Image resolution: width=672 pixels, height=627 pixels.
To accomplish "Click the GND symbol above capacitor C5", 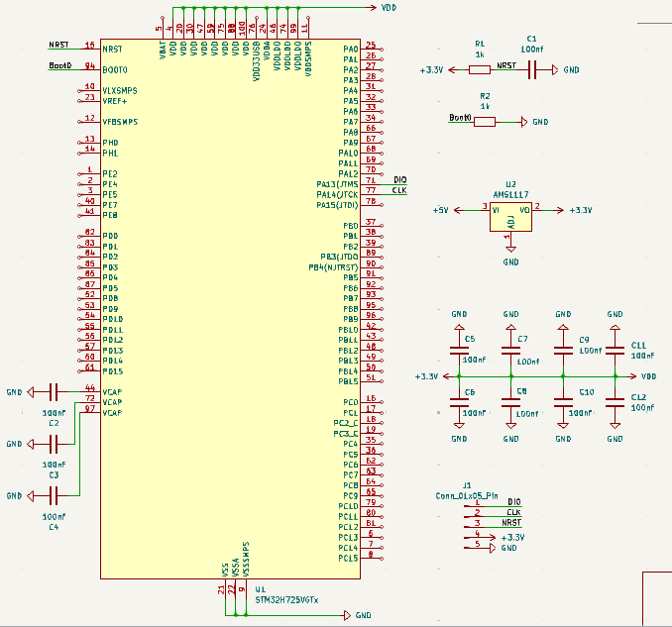I will click(459, 320).
